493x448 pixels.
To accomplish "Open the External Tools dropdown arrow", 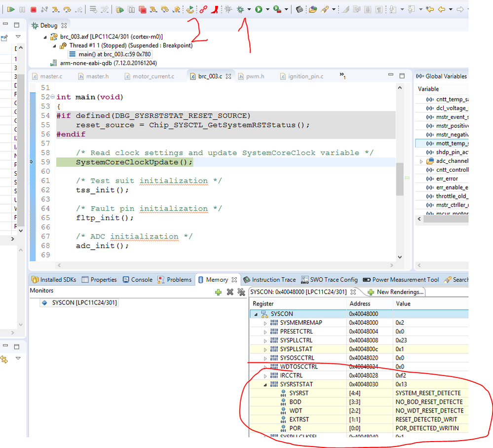I will [286, 9].
